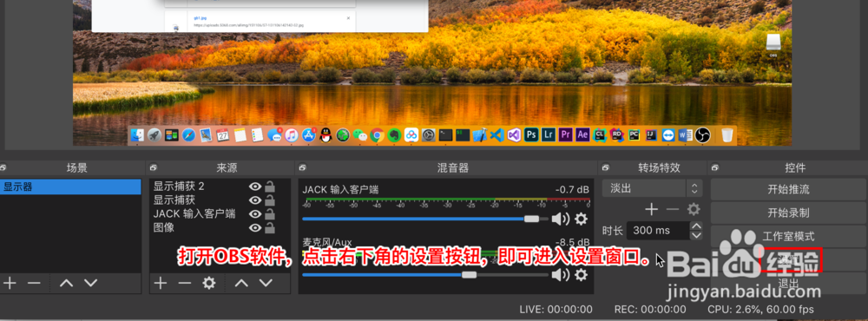Select the 显示器 scene
Screen dimensions: 868x321
pyautogui.click(x=70, y=187)
